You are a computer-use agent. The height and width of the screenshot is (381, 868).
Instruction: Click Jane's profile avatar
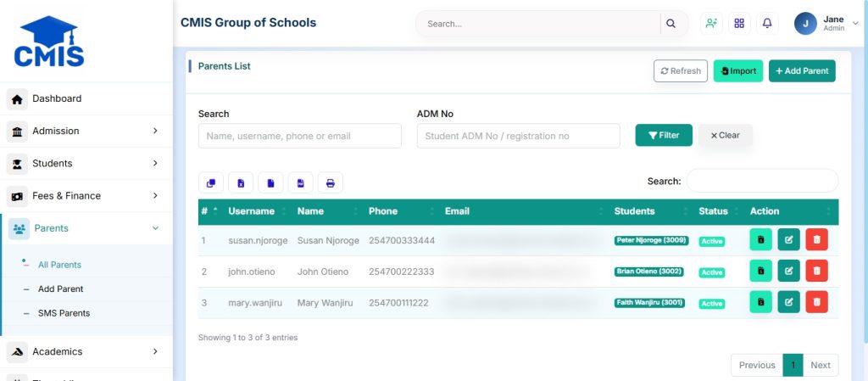pyautogui.click(x=805, y=23)
